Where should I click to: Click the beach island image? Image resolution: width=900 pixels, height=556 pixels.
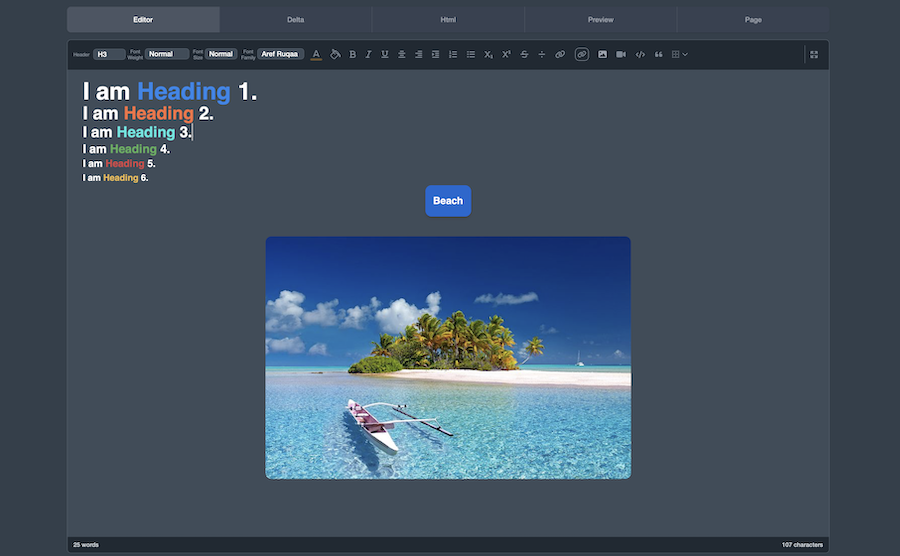(447, 357)
